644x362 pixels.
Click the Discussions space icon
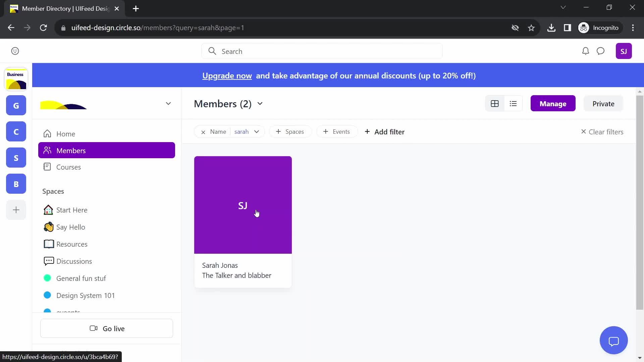point(49,261)
